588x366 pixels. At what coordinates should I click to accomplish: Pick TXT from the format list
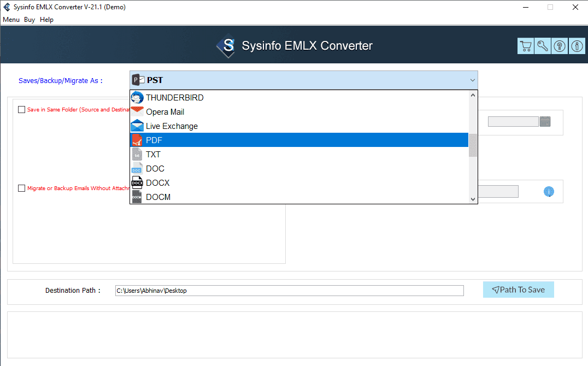[x=299, y=155]
